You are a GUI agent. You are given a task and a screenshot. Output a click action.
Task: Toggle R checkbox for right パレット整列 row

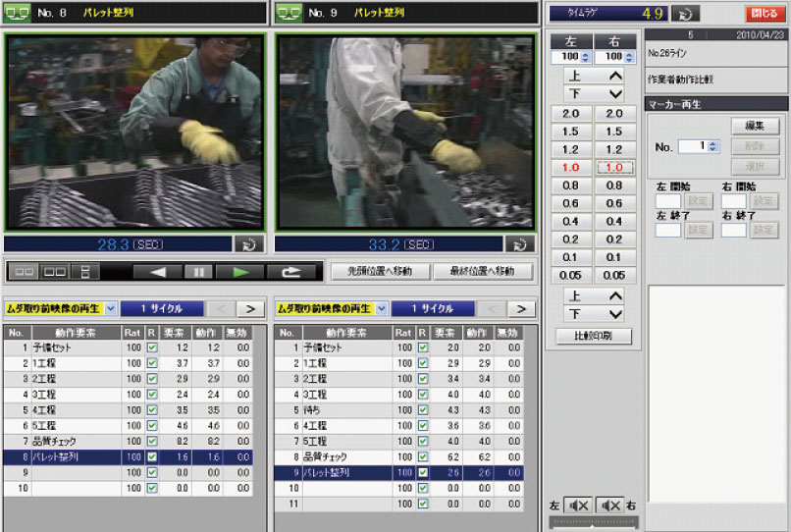click(423, 473)
